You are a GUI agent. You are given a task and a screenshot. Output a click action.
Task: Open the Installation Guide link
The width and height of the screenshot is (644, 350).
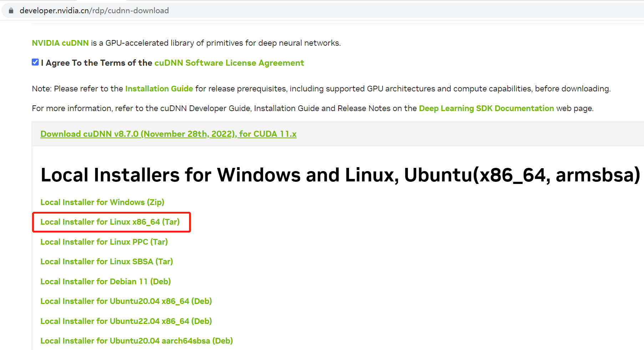tap(159, 89)
